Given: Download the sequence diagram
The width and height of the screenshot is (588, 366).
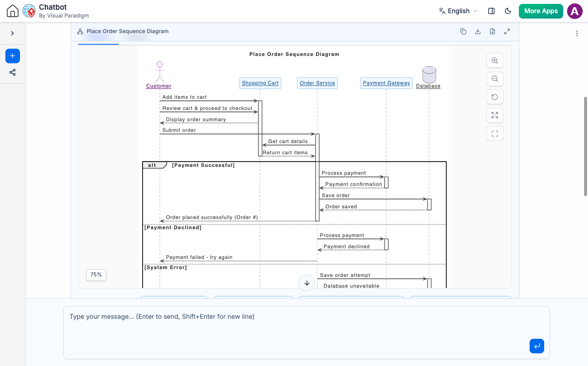Looking at the screenshot, I should 478,31.
